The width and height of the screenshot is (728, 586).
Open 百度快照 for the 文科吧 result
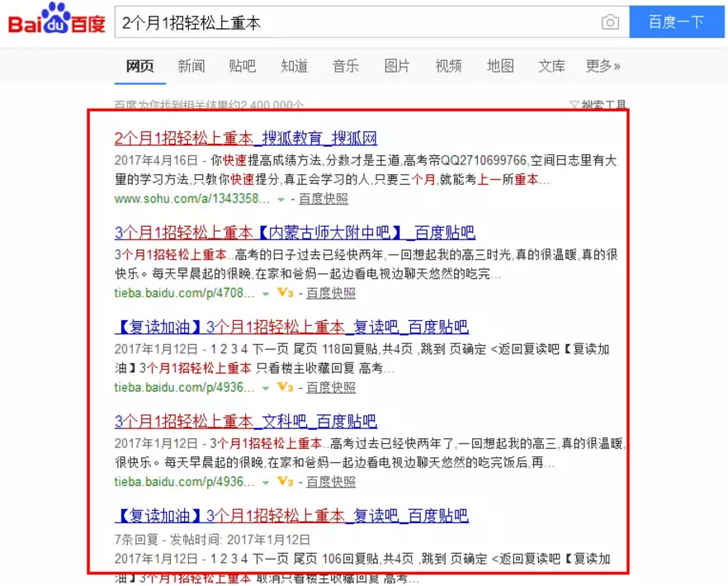(330, 481)
